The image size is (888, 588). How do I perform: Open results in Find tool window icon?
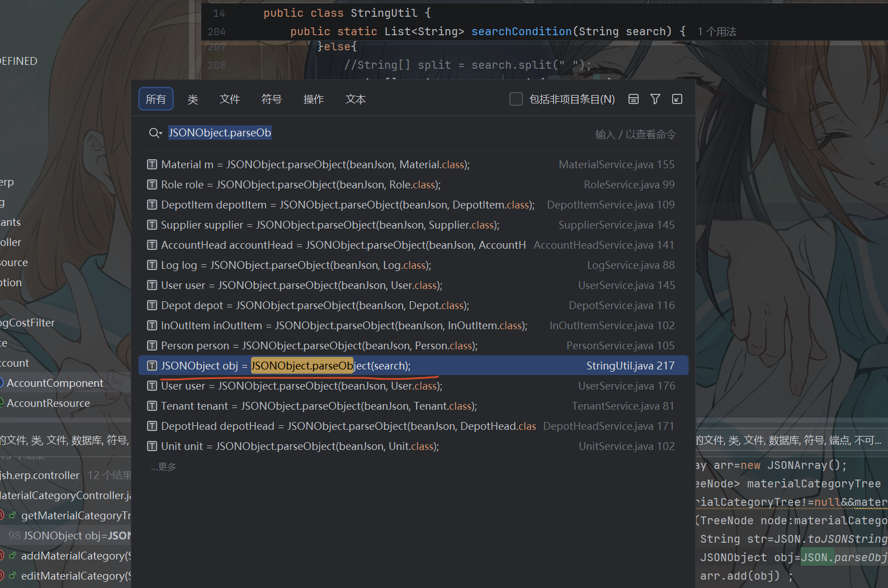pos(677,99)
